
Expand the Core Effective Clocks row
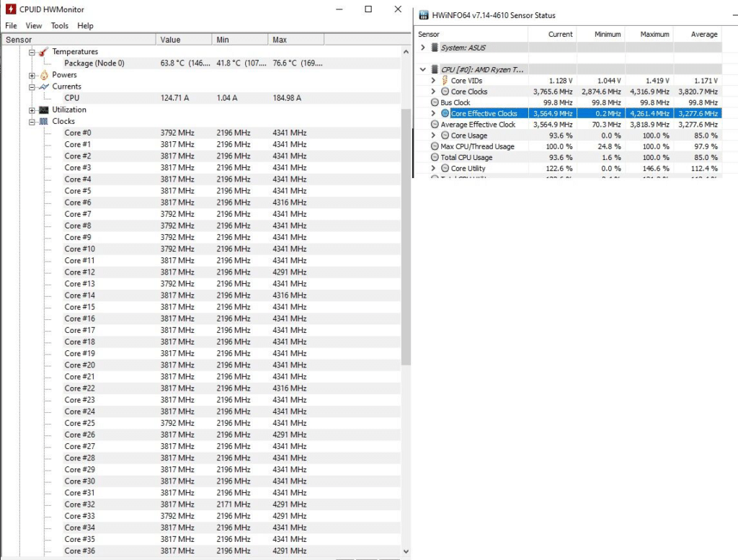pos(433,113)
